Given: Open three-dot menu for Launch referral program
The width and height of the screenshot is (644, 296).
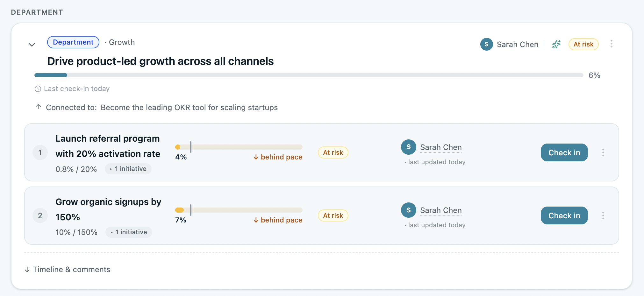Looking at the screenshot, I should click(x=603, y=152).
